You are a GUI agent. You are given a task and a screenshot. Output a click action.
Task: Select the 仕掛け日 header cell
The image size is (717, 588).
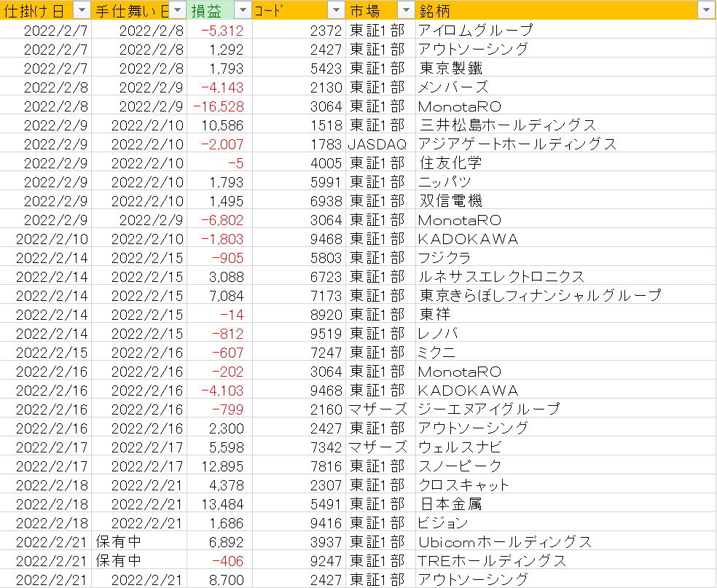(x=46, y=10)
